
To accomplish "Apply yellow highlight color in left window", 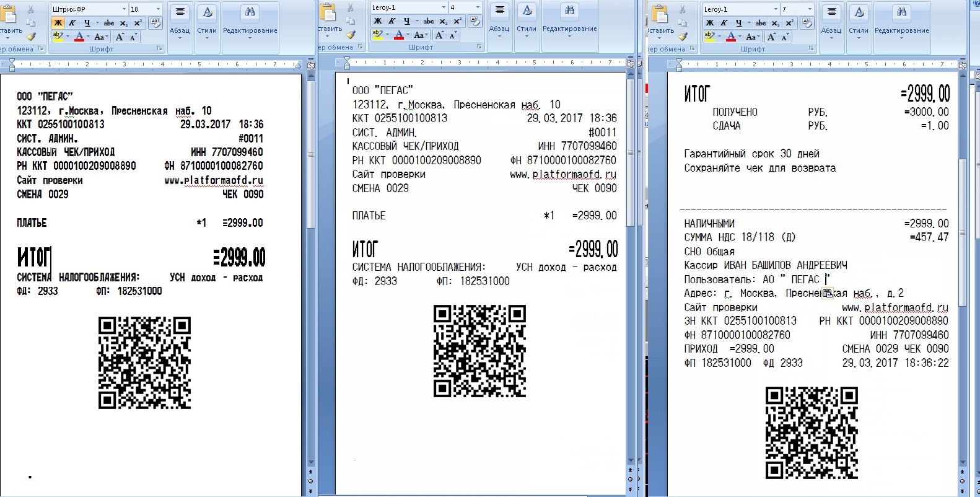I will pyautogui.click(x=58, y=37).
